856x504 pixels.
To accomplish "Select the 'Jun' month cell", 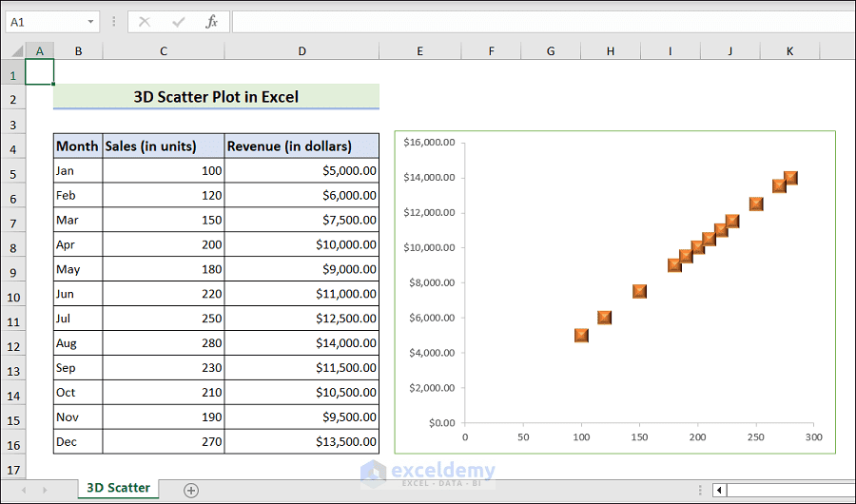I will tap(78, 293).
